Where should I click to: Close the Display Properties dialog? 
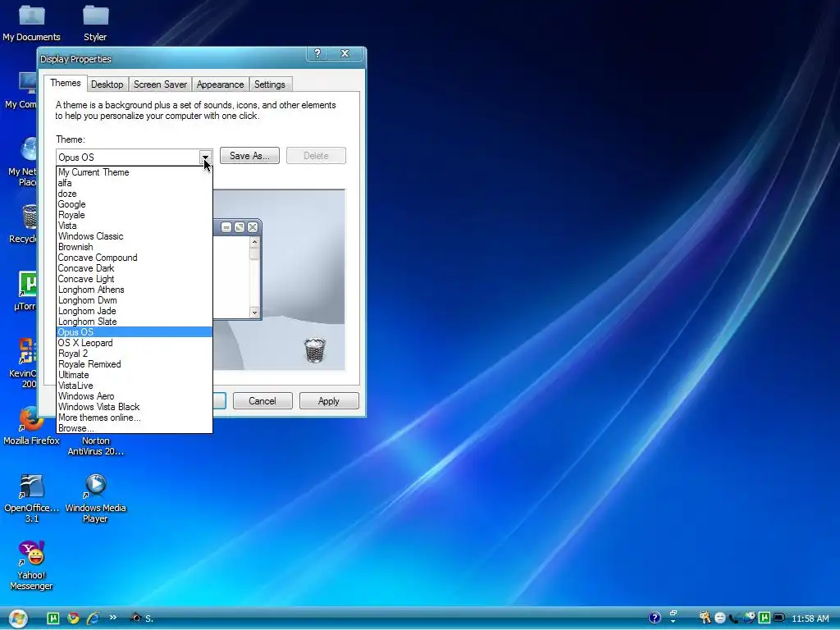(345, 53)
